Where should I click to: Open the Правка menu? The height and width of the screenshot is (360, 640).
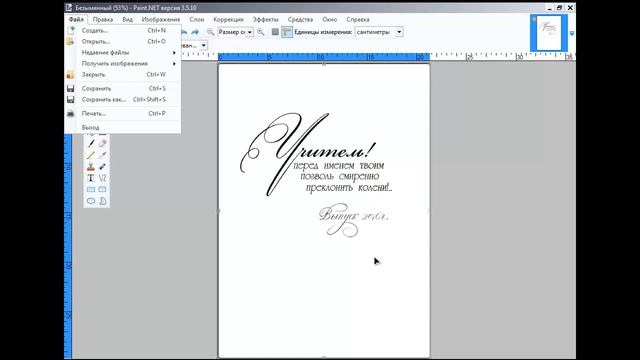(x=102, y=19)
